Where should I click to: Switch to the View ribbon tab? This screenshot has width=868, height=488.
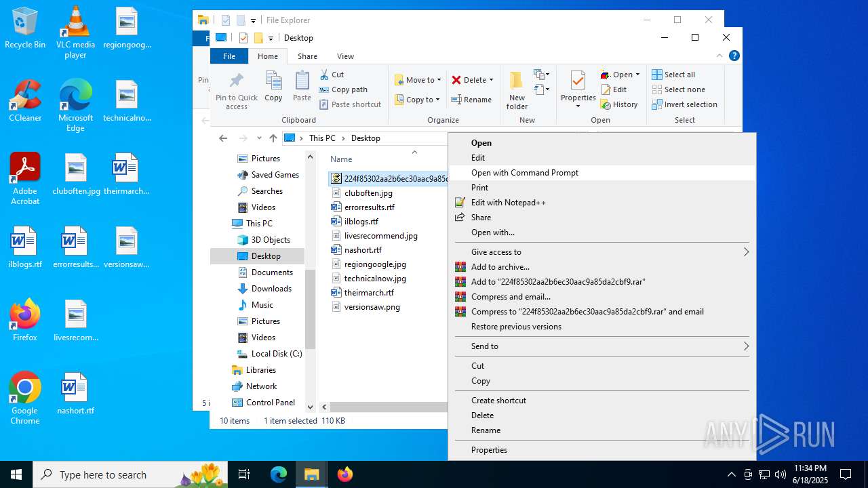pos(345,56)
